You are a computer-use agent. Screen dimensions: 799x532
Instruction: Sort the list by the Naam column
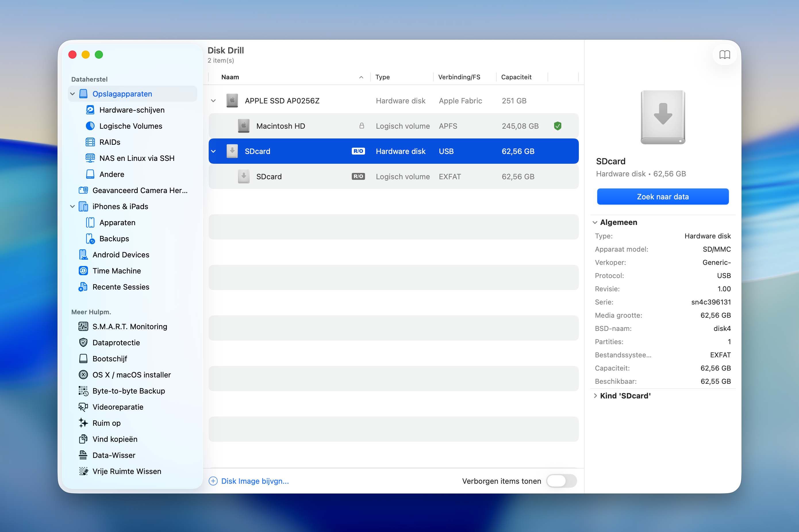(x=230, y=77)
